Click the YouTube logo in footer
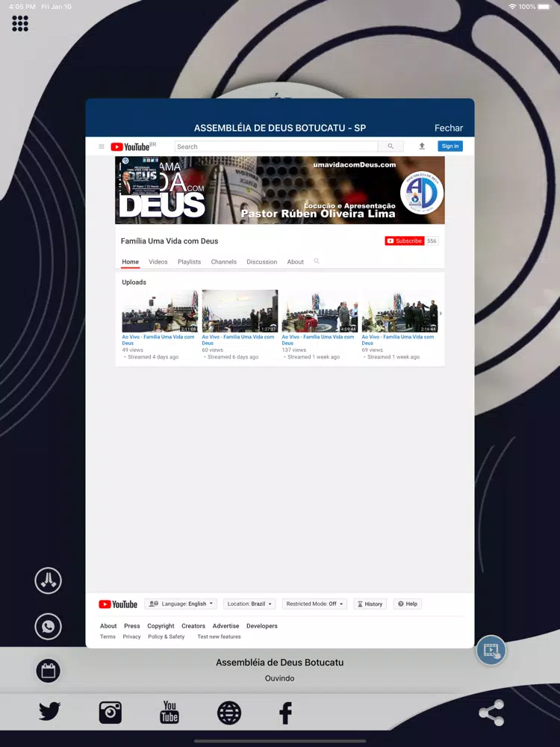This screenshot has height=747, width=560. coord(118,604)
